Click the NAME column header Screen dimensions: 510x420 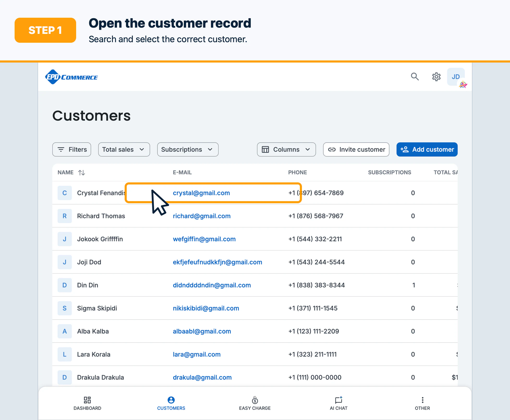(x=65, y=172)
